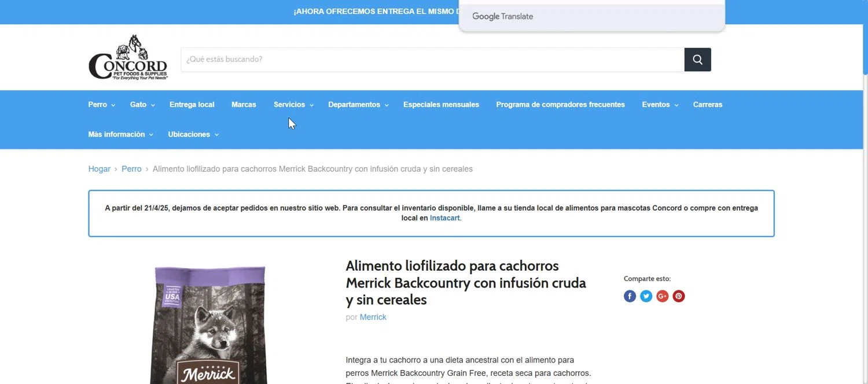
Task: Share on Facebook icon
Action: tap(630, 296)
